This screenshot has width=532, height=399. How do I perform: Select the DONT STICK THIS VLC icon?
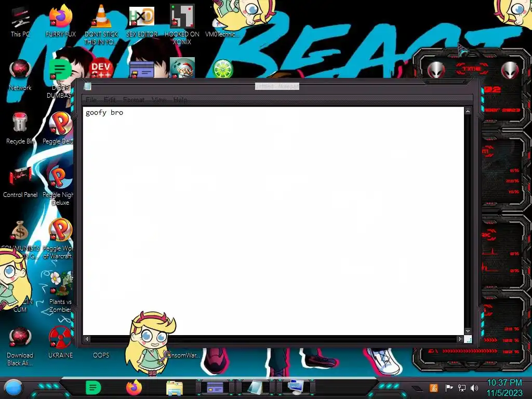101,24
